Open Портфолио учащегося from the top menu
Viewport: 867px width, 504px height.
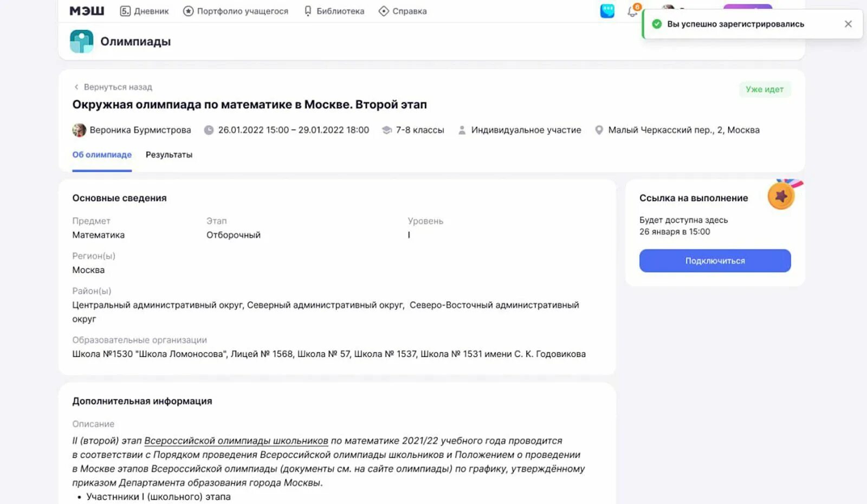(x=236, y=11)
